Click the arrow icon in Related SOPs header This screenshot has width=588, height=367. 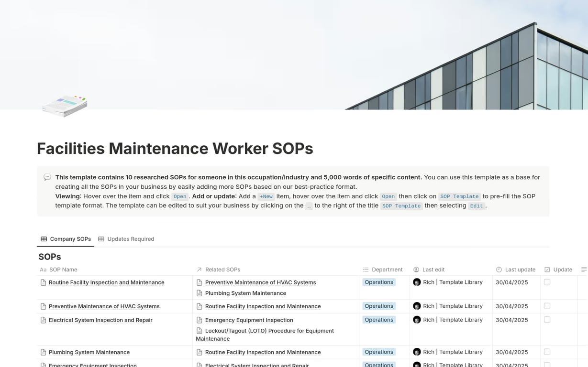pos(199,270)
